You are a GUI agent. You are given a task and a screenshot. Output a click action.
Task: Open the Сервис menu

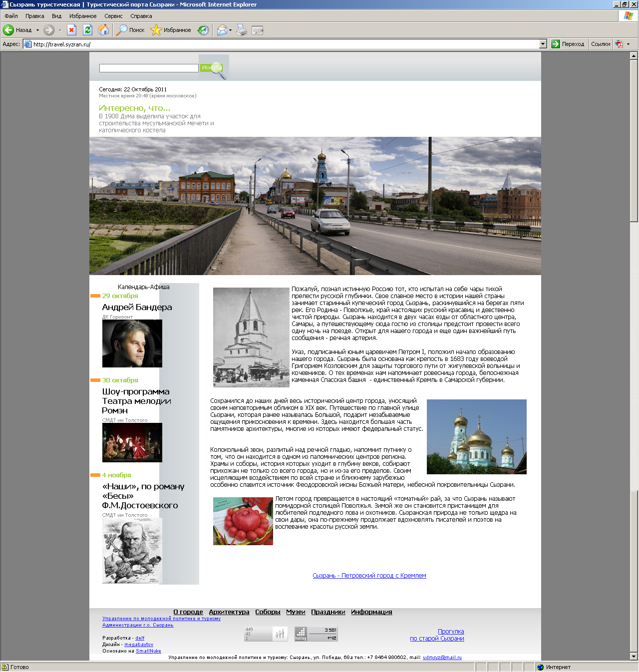click(113, 16)
